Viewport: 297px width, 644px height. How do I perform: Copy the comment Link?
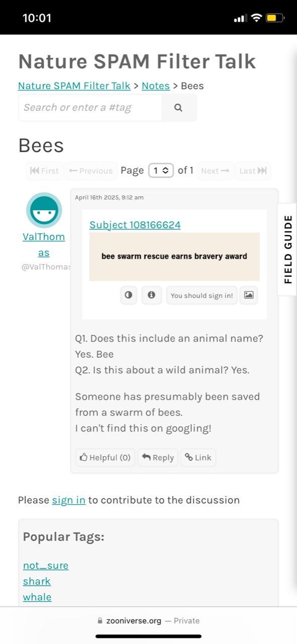point(198,457)
